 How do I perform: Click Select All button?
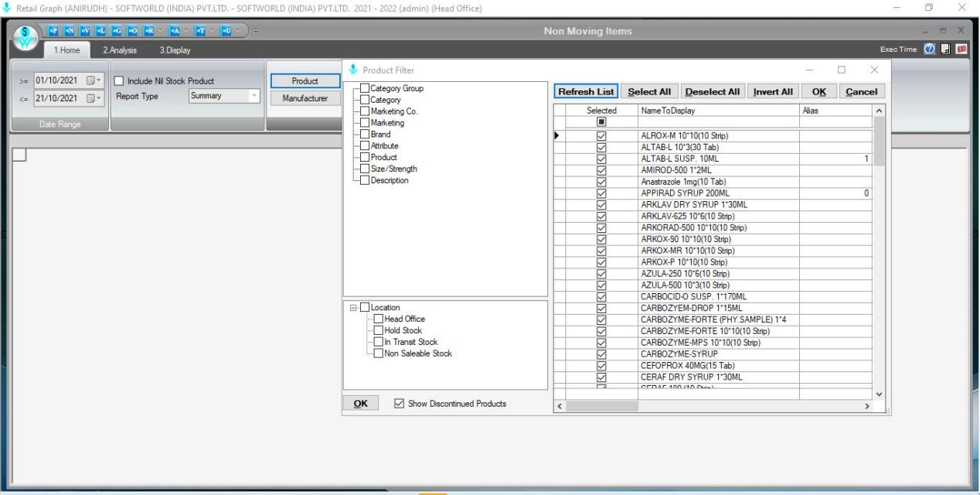(x=649, y=92)
